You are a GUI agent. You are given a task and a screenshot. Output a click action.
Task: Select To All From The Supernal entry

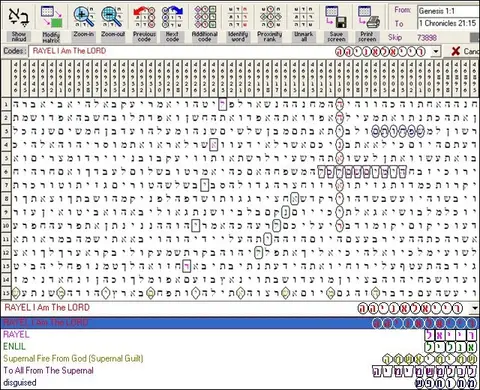[240, 371]
